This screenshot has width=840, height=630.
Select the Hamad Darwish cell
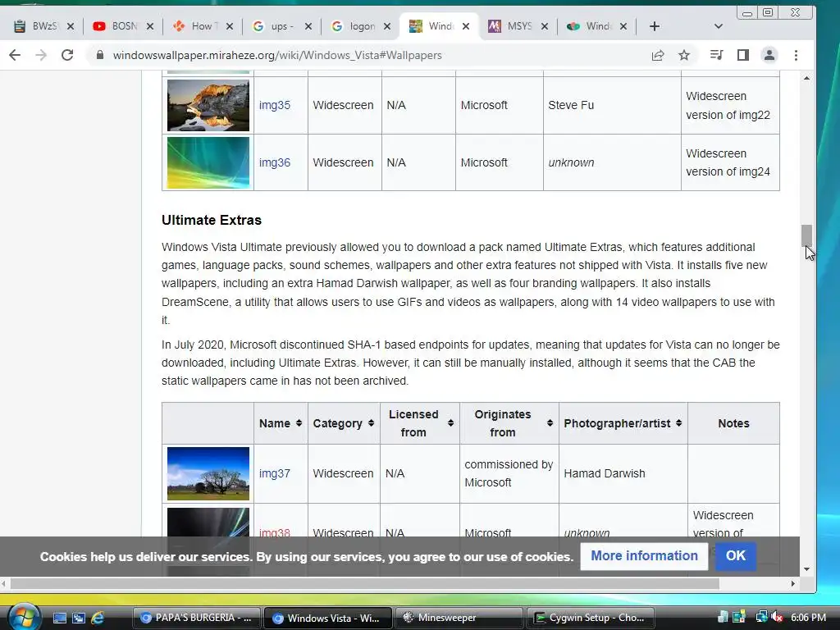[x=623, y=473]
